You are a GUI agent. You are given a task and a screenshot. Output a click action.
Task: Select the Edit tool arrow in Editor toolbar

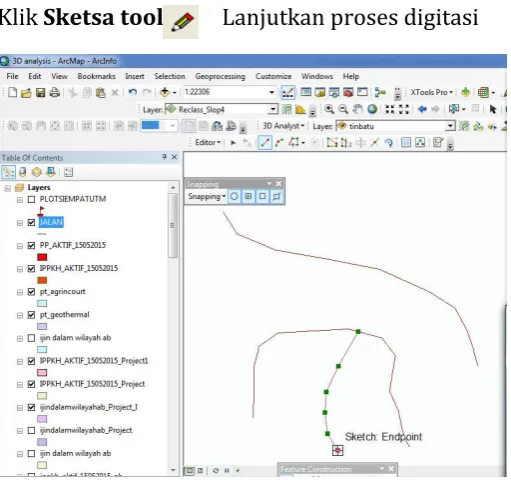tap(233, 143)
